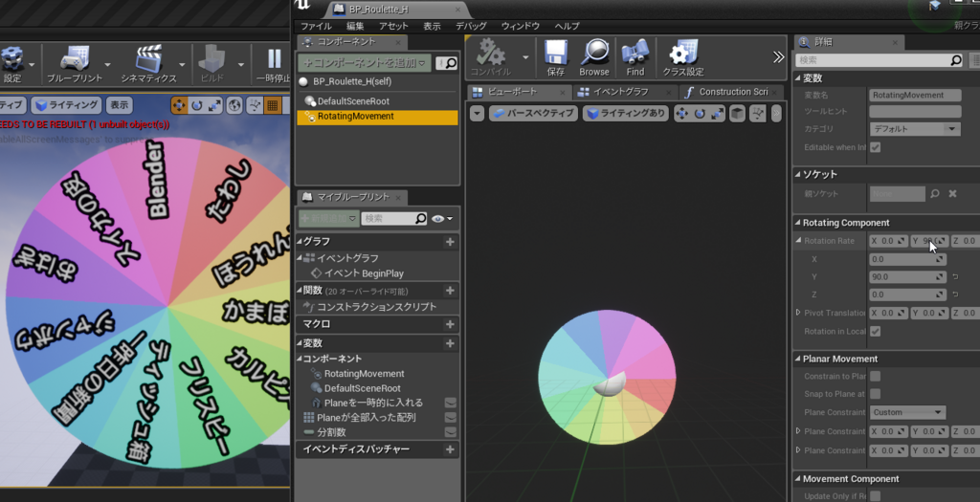Switch to the イベントグラフ tab

(x=620, y=92)
